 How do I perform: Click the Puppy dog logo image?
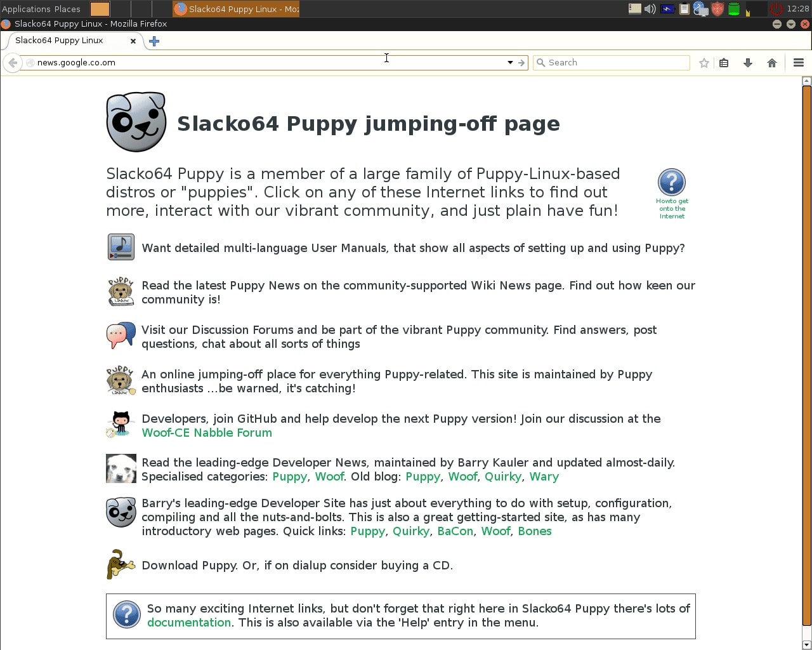tap(136, 122)
